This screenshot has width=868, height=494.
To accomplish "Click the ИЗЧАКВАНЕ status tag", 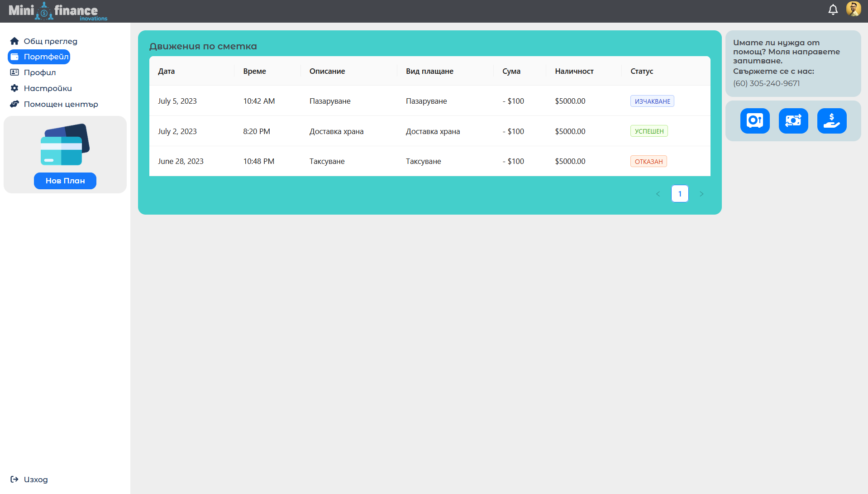I will (x=652, y=101).
